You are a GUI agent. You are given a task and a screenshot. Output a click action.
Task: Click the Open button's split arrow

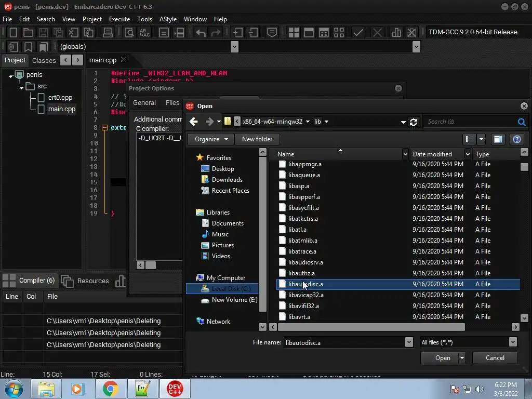click(x=462, y=358)
